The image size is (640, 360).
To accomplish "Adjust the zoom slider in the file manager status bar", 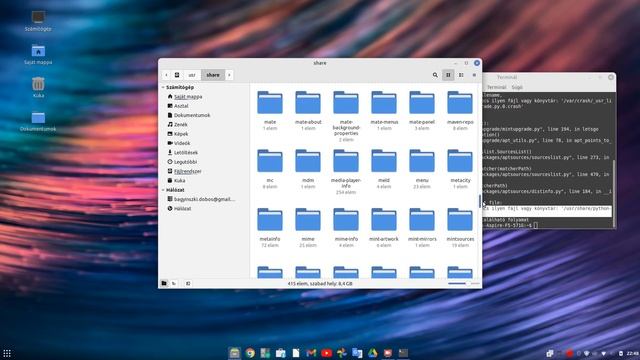I will 464,283.
